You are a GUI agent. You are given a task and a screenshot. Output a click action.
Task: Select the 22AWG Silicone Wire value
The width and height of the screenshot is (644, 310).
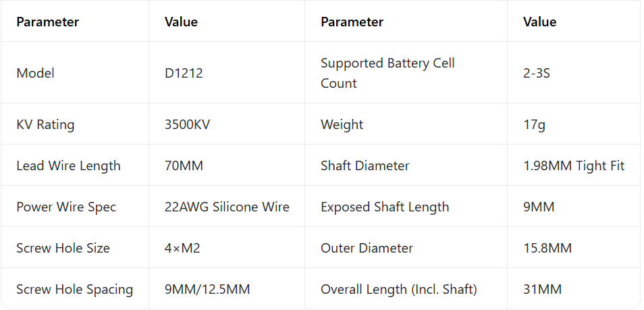point(227,207)
